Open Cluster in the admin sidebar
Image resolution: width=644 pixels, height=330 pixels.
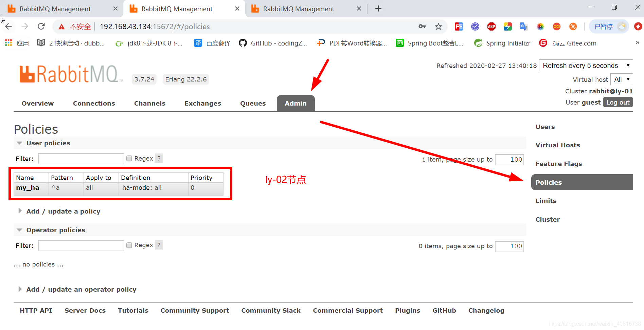click(548, 219)
